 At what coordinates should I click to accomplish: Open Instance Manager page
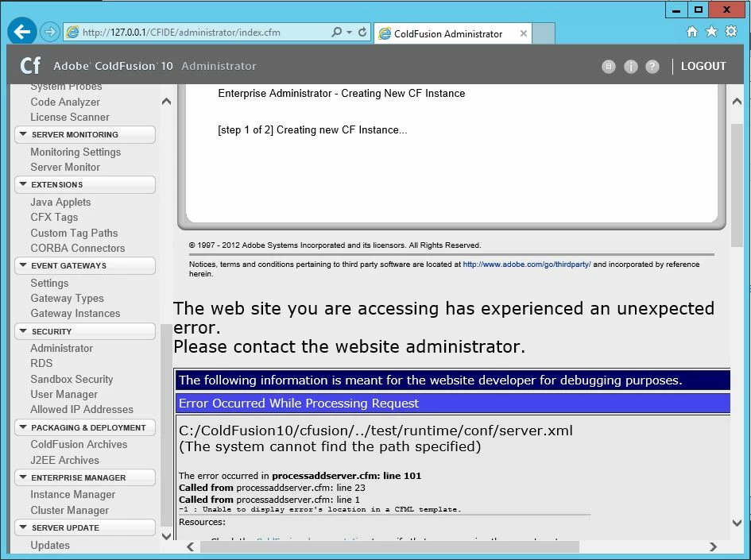(x=73, y=494)
